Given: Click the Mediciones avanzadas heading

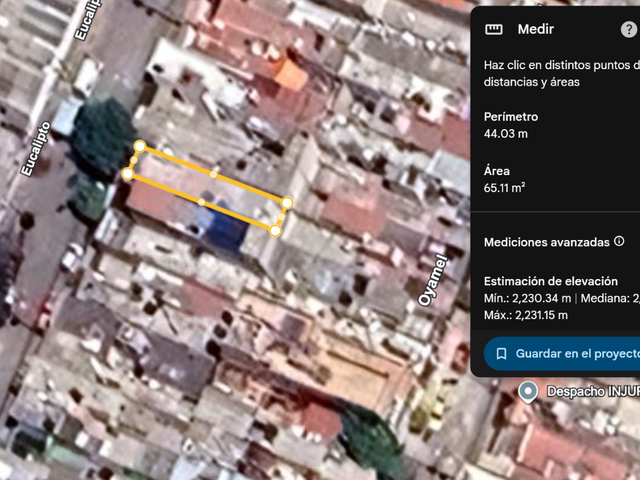Looking at the screenshot, I should tap(547, 242).
